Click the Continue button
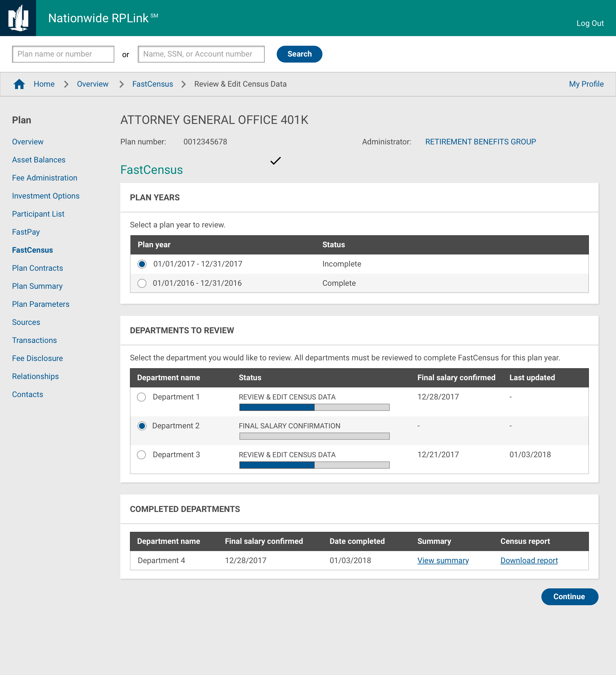Viewport: 616px width, 675px height. click(x=569, y=597)
